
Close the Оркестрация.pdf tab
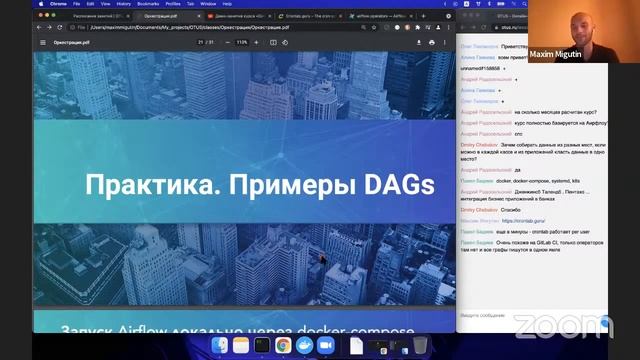click(x=199, y=16)
